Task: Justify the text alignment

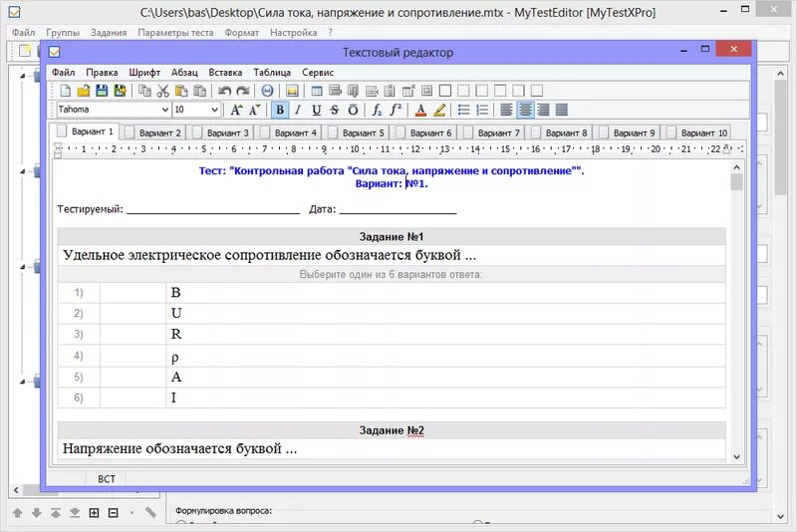Action: pyautogui.click(x=562, y=110)
